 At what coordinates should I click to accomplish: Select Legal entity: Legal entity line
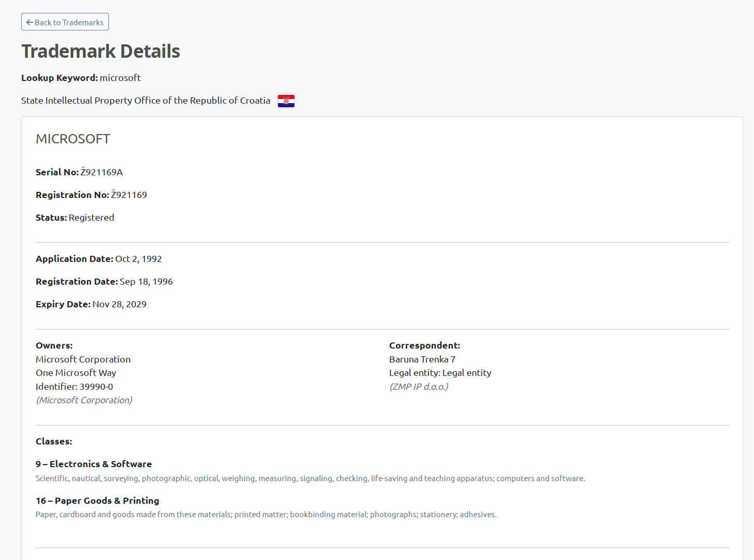pyautogui.click(x=440, y=373)
